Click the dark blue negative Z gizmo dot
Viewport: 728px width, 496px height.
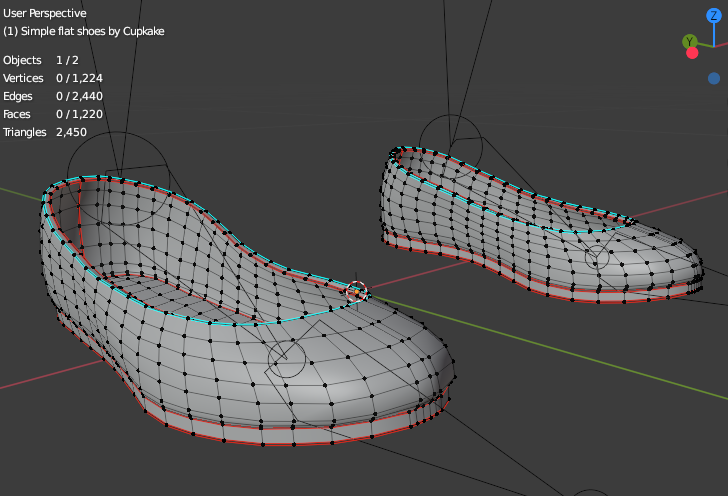click(714, 78)
